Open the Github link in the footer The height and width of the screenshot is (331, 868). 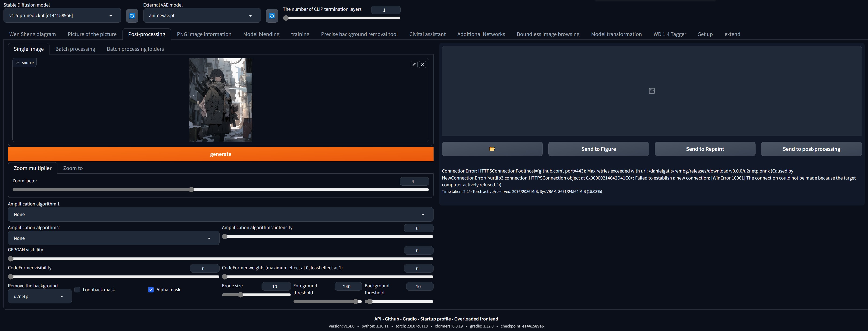(x=392, y=319)
